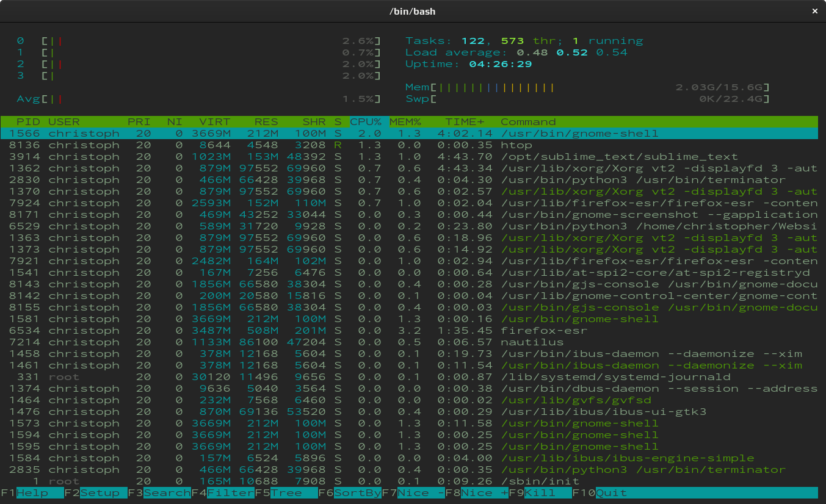Close the /bin/bash terminal window
826x504 pixels.
click(x=814, y=11)
